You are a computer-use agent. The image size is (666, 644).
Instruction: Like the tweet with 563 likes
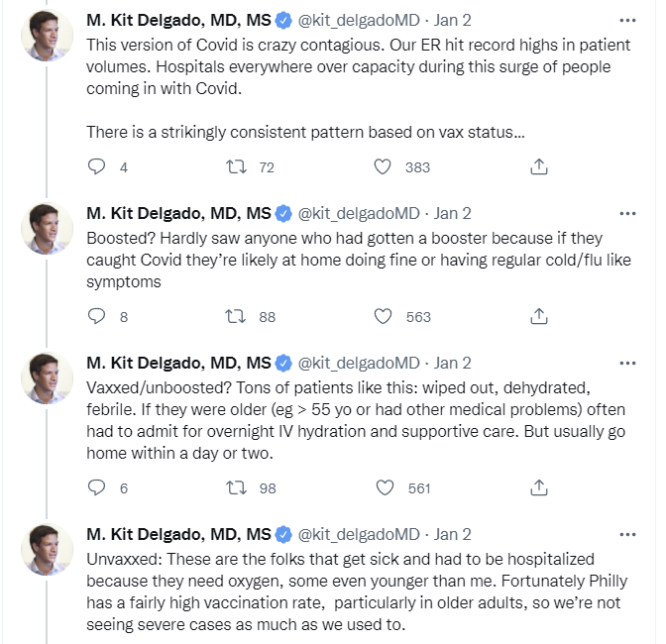tap(383, 316)
